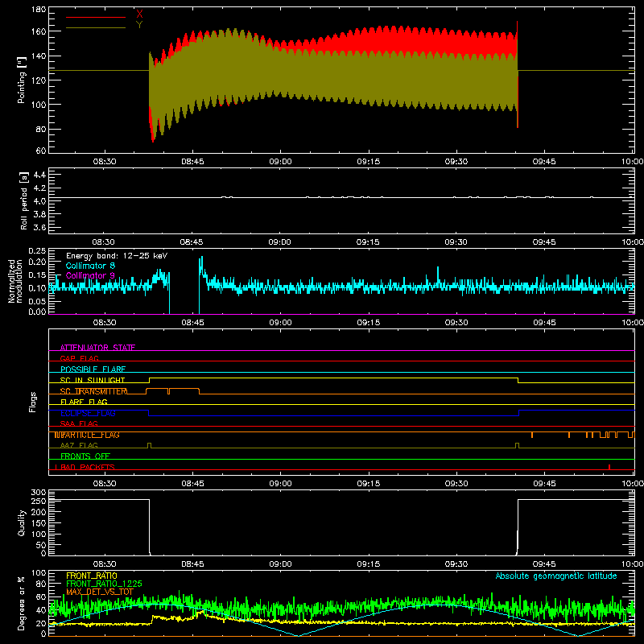Click 08:30 tick under the Pointing plot
Image resolution: width=644 pixels, height=644 pixels.
click(105, 162)
